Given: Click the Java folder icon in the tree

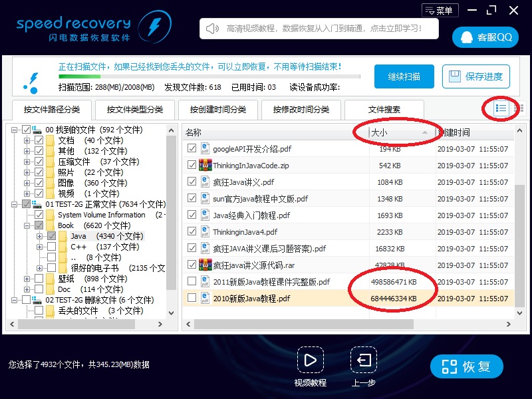Looking at the screenshot, I should click(x=63, y=236).
